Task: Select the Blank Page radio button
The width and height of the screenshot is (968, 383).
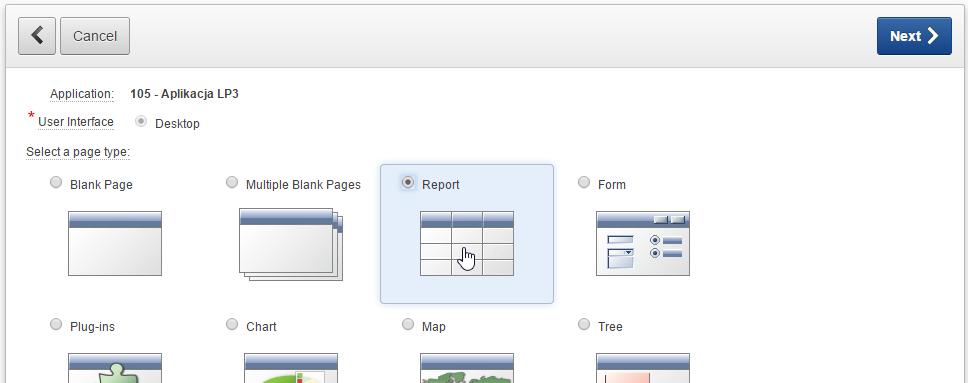Action: 56,182
